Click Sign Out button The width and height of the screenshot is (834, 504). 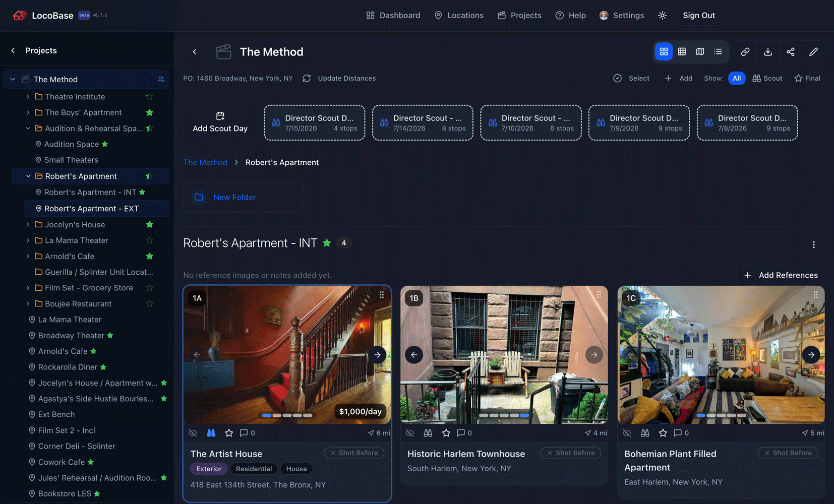tap(699, 16)
